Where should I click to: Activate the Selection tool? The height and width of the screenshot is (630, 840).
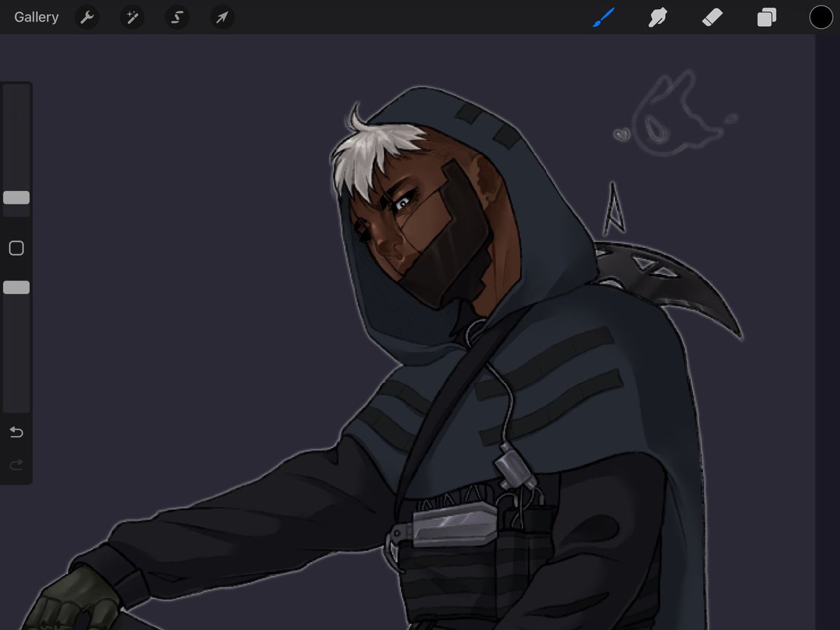pyautogui.click(x=177, y=17)
